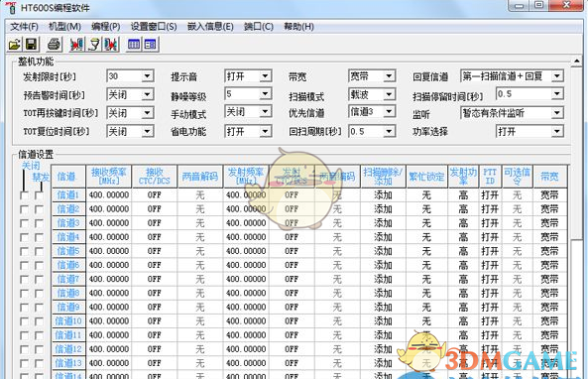The image size is (588, 379).
Task: Expand the 回扫周期[秒] dropdown
Action: (390, 131)
